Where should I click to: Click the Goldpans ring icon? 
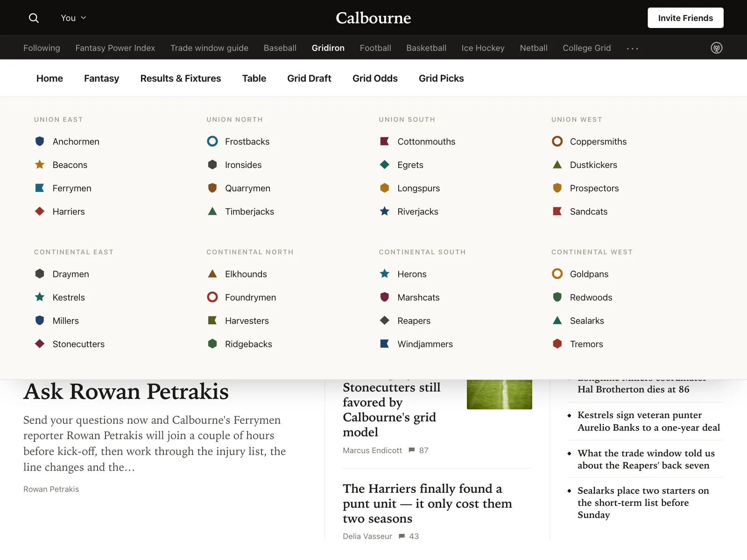point(557,273)
